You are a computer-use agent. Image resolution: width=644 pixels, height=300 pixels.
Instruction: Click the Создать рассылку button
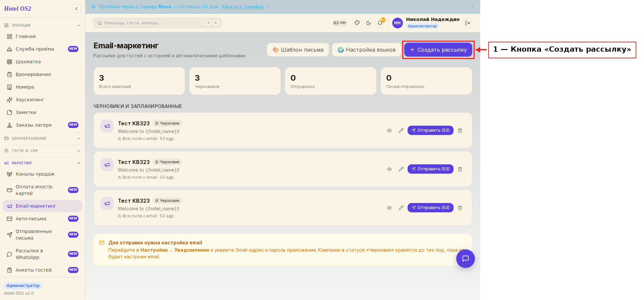coord(438,50)
